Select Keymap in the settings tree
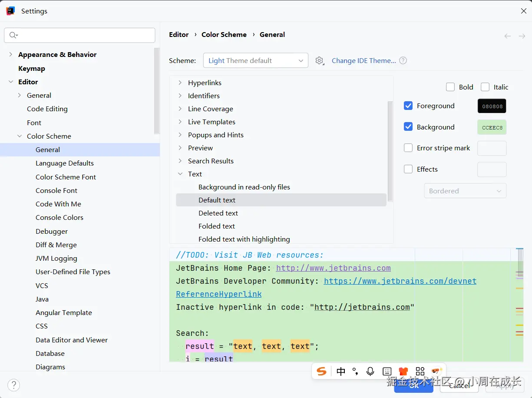Image resolution: width=532 pixels, height=398 pixels. click(x=32, y=68)
